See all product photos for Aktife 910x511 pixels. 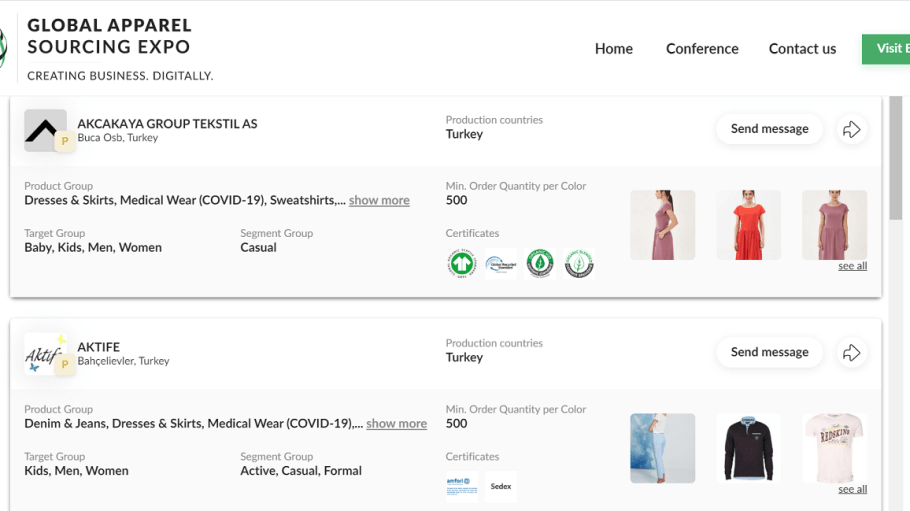[x=853, y=490]
